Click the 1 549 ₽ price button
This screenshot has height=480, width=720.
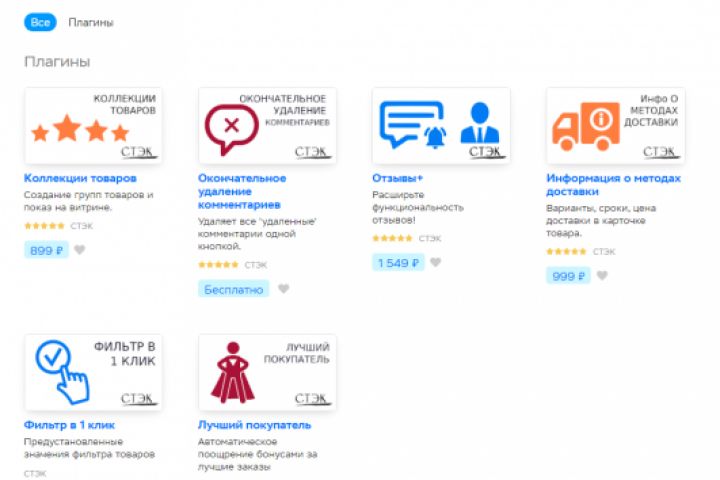(x=398, y=263)
